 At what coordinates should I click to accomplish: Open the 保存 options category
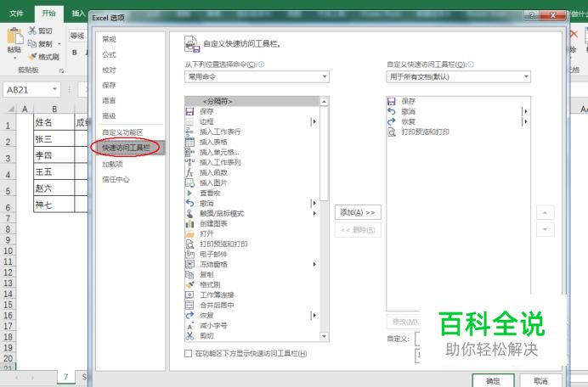click(x=109, y=86)
